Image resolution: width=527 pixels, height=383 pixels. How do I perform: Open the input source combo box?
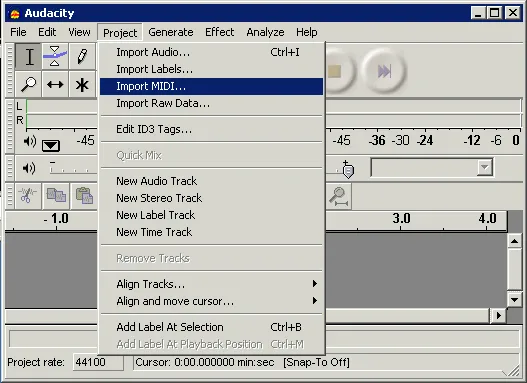pos(432,167)
